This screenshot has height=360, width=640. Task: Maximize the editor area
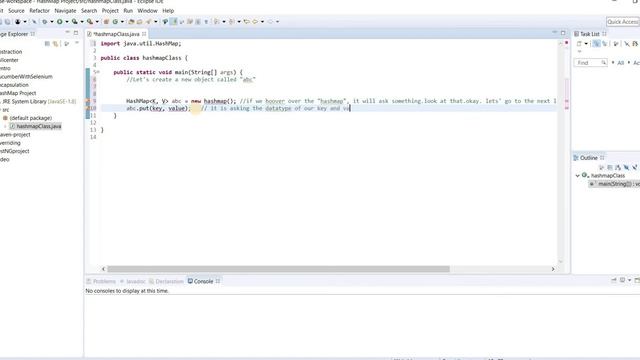tap(563, 33)
